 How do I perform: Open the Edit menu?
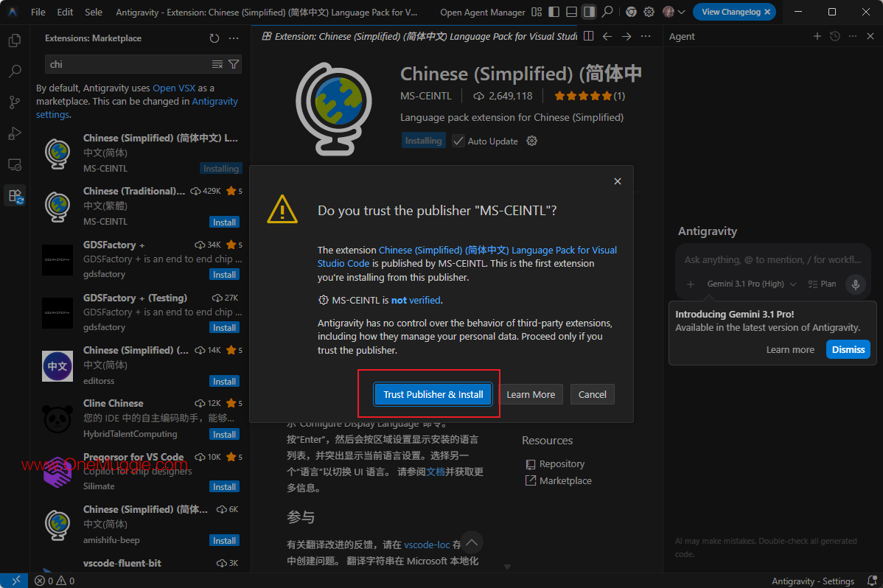click(65, 12)
